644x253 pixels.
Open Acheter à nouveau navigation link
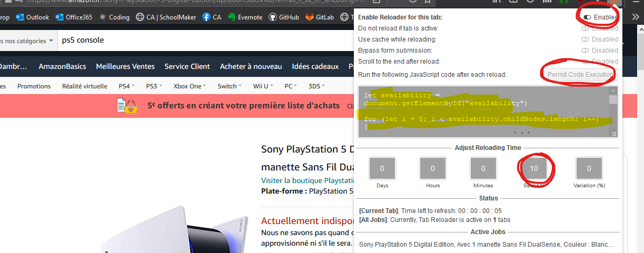point(251,66)
